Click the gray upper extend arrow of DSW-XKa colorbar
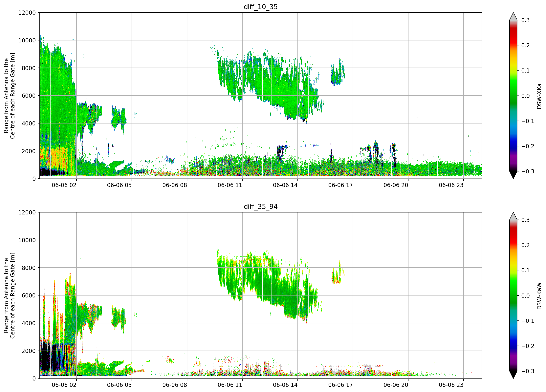The width and height of the screenshot is (546, 392). (513, 17)
